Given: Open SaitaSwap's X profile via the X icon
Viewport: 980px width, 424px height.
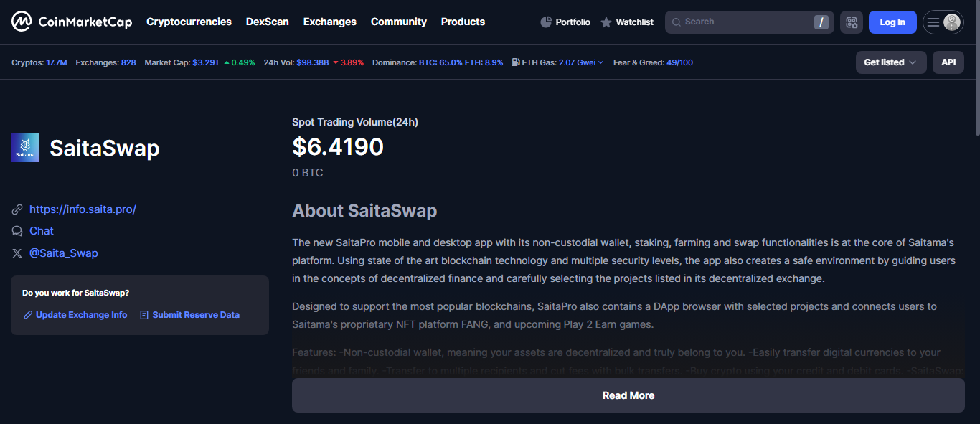Looking at the screenshot, I should click(17, 253).
